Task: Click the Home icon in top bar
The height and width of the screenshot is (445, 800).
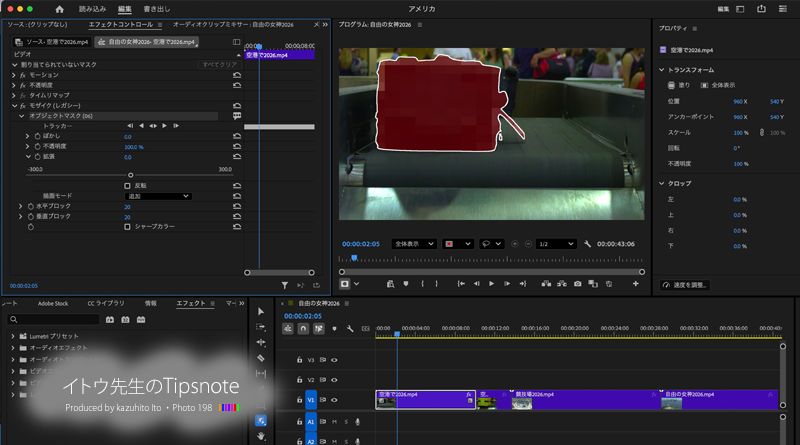Action: pos(59,8)
